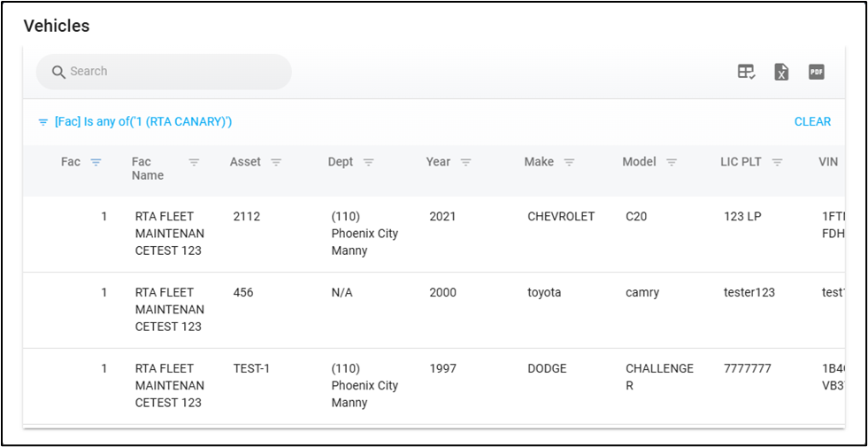Open filter menu for Model column
This screenshot has height=447, width=868.
(x=672, y=162)
